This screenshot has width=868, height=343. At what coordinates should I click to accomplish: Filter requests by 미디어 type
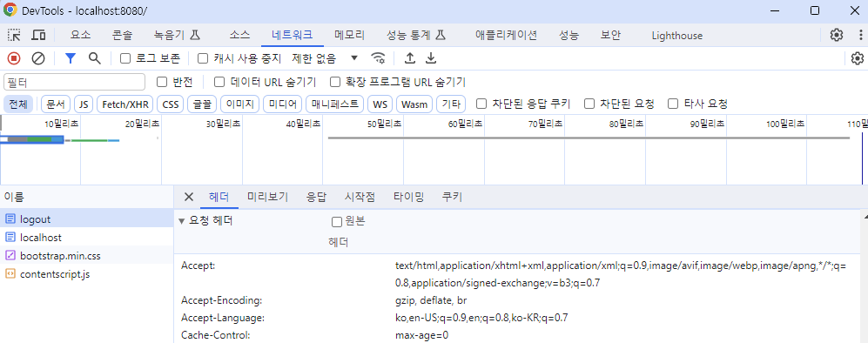282,104
